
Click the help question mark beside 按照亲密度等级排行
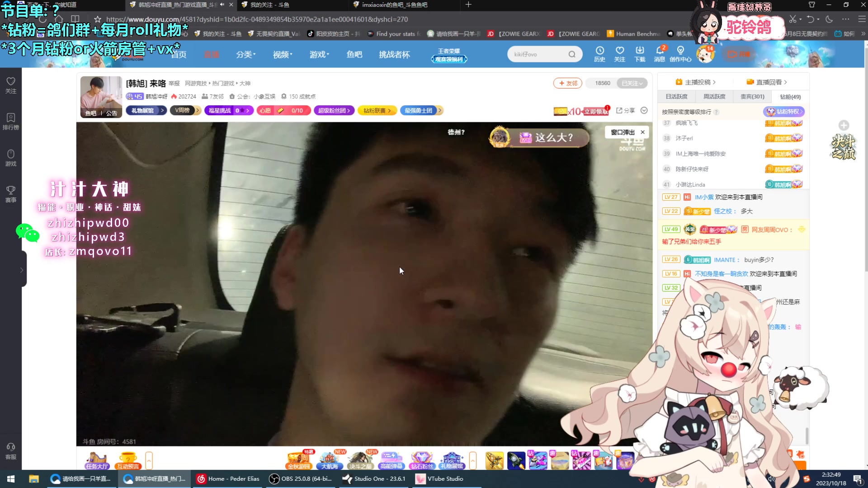[717, 112]
